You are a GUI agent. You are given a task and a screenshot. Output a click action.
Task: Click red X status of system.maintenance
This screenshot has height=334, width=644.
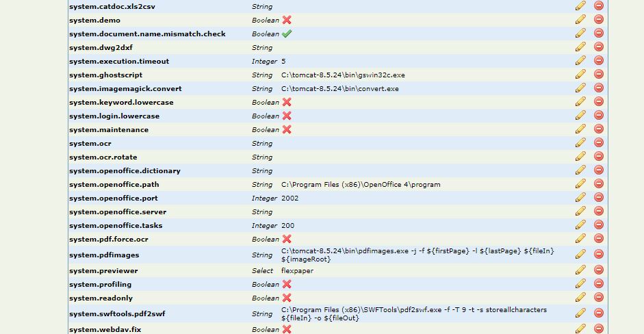[287, 129]
